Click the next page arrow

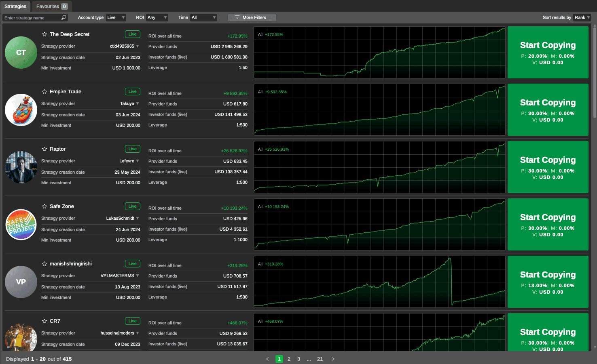coord(333,359)
